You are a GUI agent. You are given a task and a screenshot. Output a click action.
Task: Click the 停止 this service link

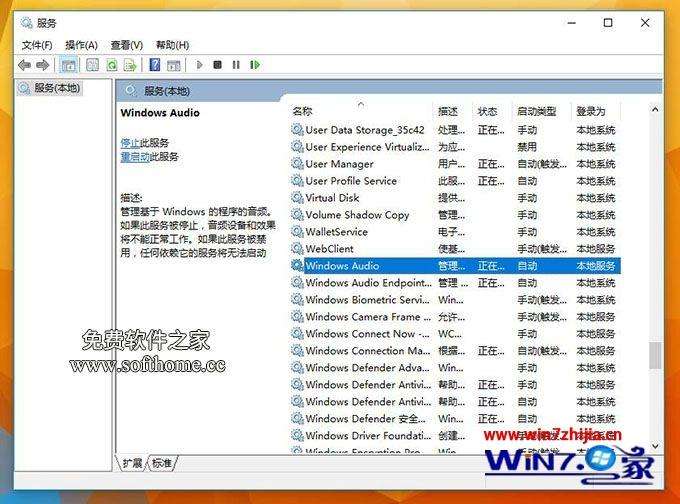click(130, 143)
